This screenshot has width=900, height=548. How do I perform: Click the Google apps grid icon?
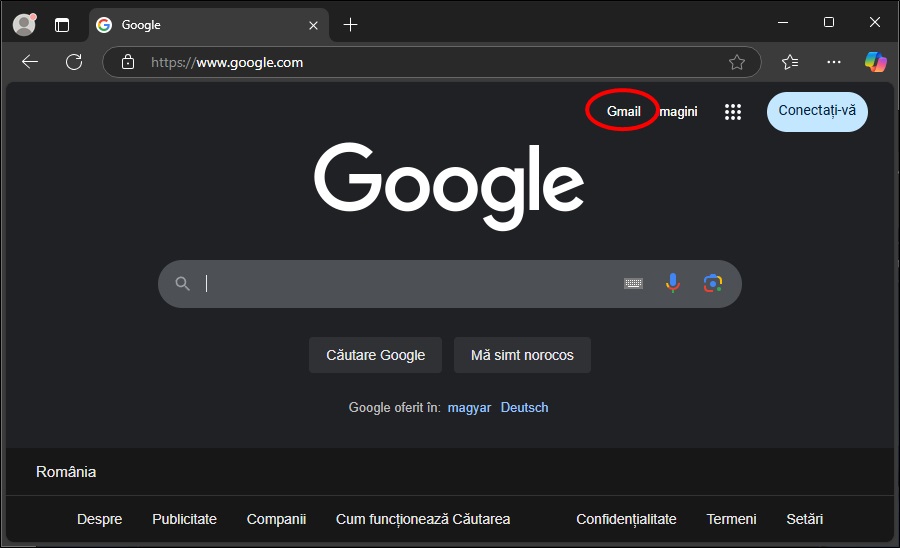tap(733, 112)
